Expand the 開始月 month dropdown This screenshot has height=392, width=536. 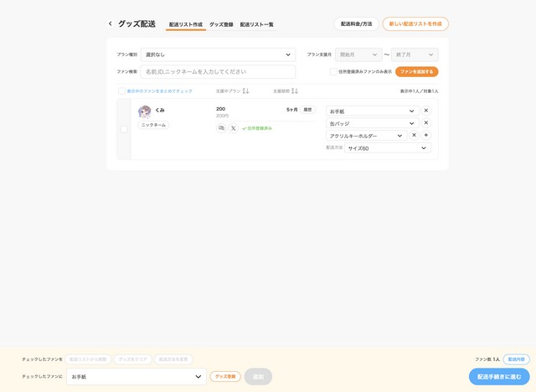[358, 54]
